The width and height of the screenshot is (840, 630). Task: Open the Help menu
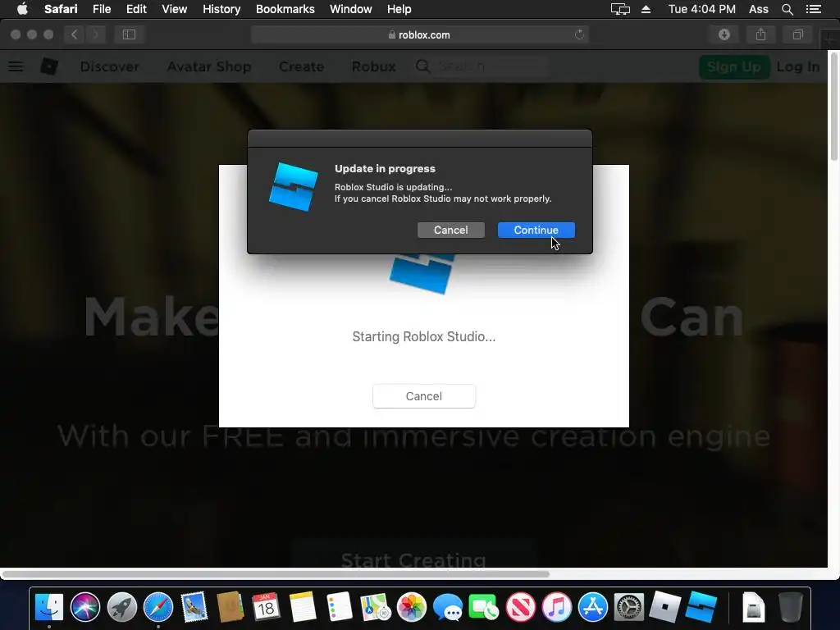[x=399, y=9]
